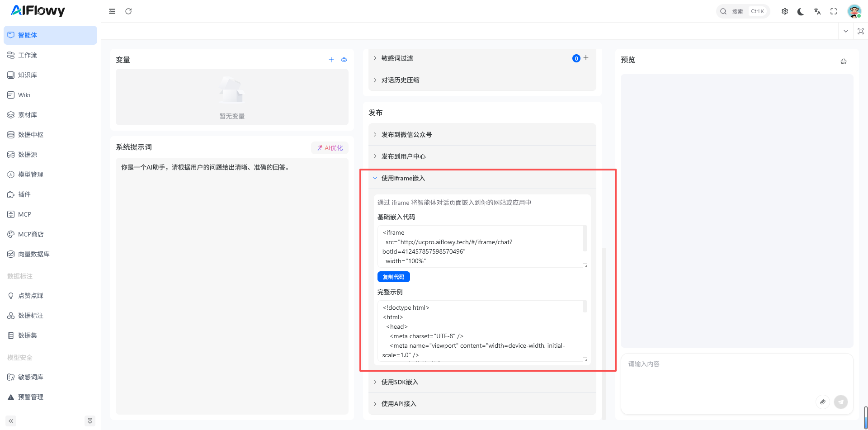Click the 数据标注 sidebar icon

pos(11,316)
